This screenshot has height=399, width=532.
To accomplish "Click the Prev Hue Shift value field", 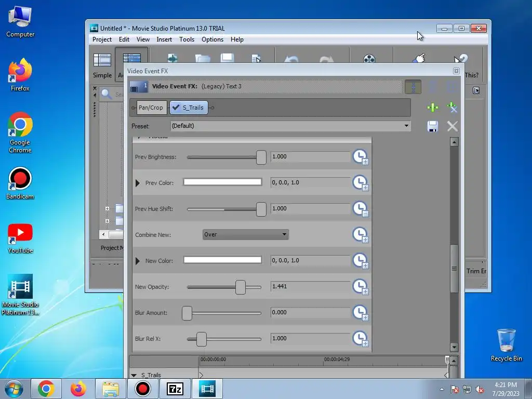I will [310, 209].
